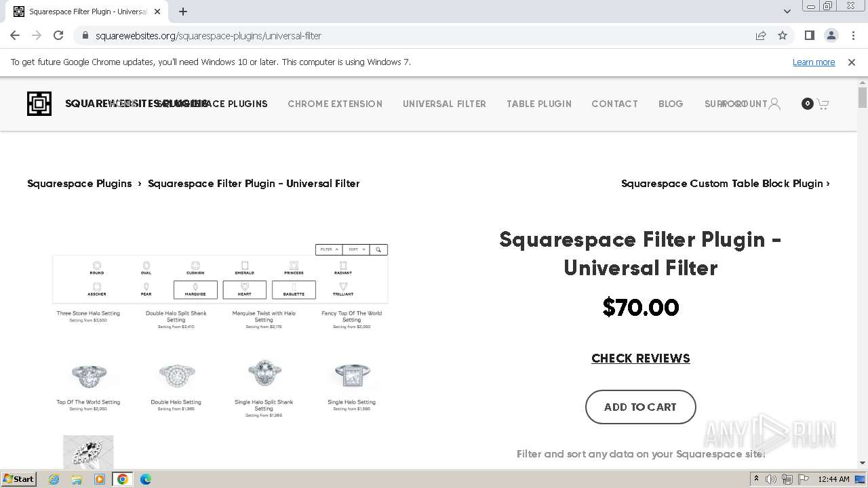Dismiss the Chrome update notification bar
The width and height of the screenshot is (868, 488).
852,62
